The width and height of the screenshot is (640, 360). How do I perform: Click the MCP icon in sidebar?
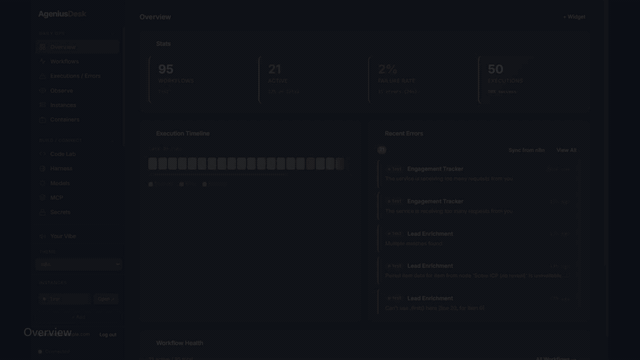click(x=42, y=198)
